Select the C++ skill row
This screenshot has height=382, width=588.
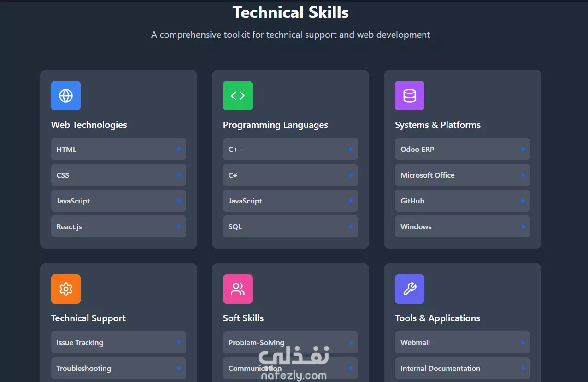290,149
